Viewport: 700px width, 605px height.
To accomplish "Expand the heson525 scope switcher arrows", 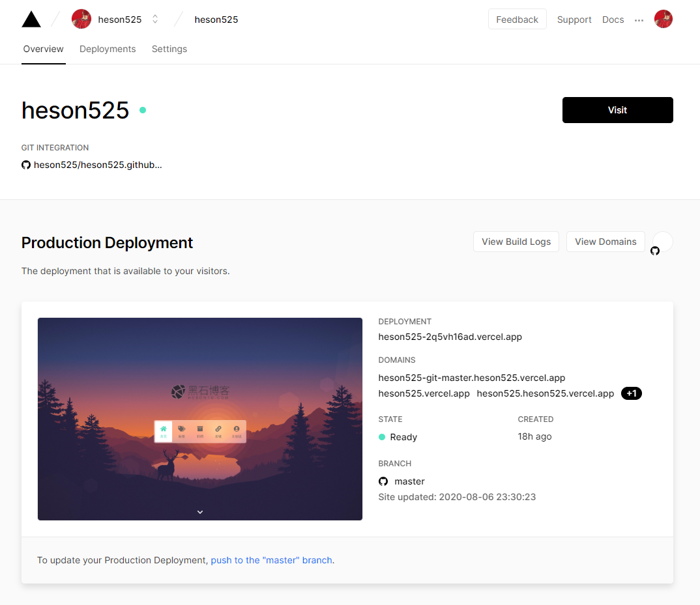I will 155,19.
